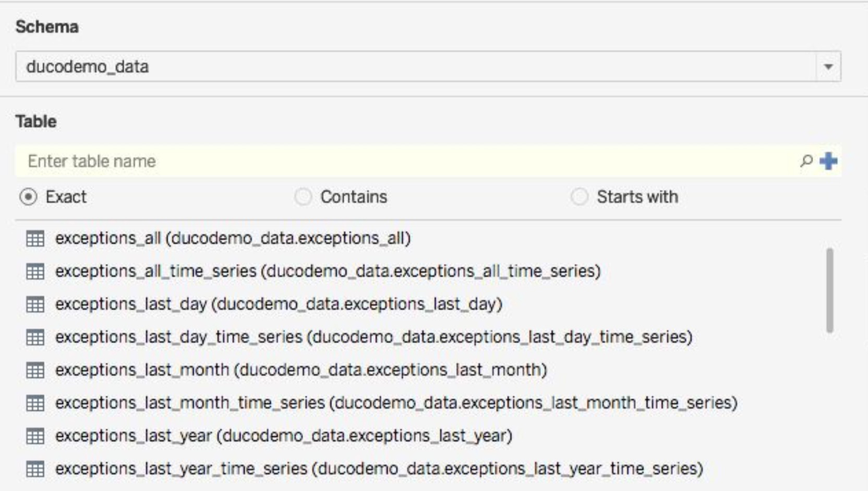Viewport: 868px width, 491px height.
Task: Select exceptions_last_month_time_series table entry
Action: (396, 403)
